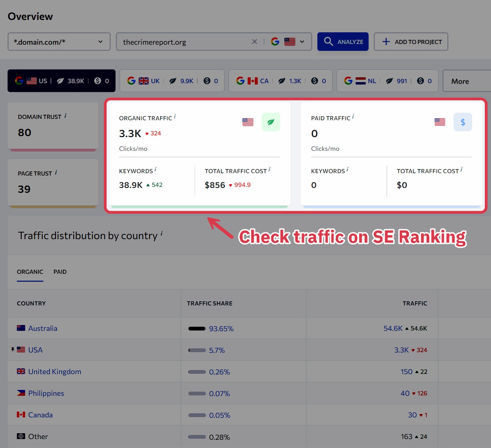Clear the thecrimereport.org search field
Image resolution: width=491 pixels, height=448 pixels.
[x=254, y=42]
